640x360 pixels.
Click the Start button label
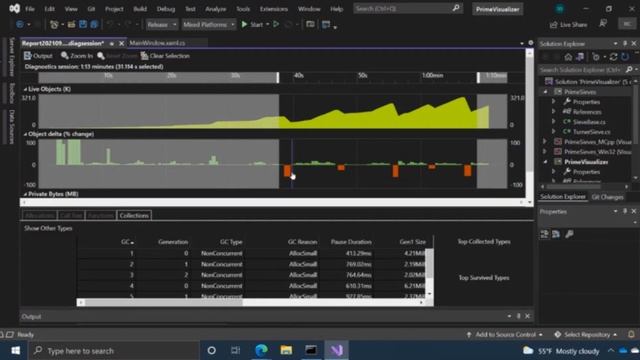pos(256,25)
